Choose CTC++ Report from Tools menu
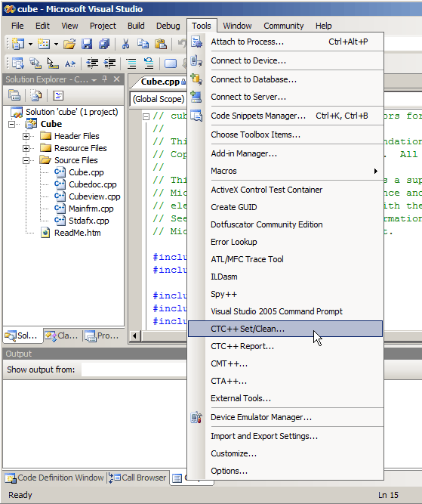The height and width of the screenshot is (504, 422). [x=242, y=346]
